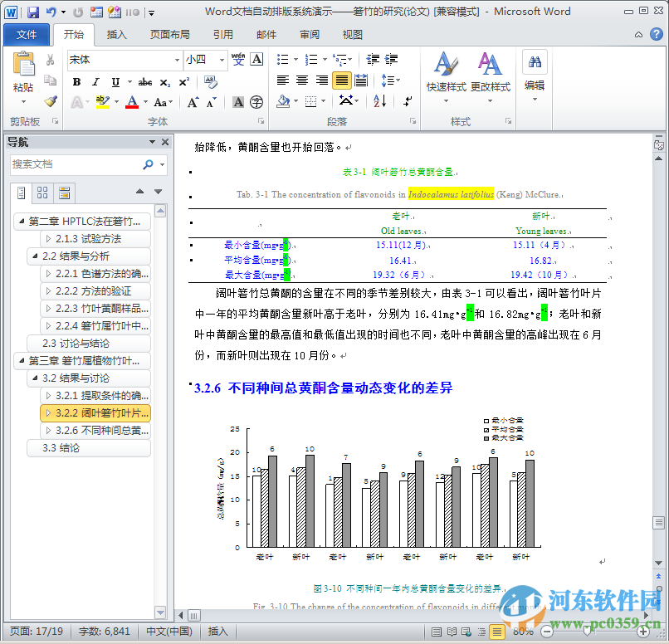Click the 更改样式 (Change Styles) icon
The width and height of the screenshot is (669, 644).
[x=490, y=73]
